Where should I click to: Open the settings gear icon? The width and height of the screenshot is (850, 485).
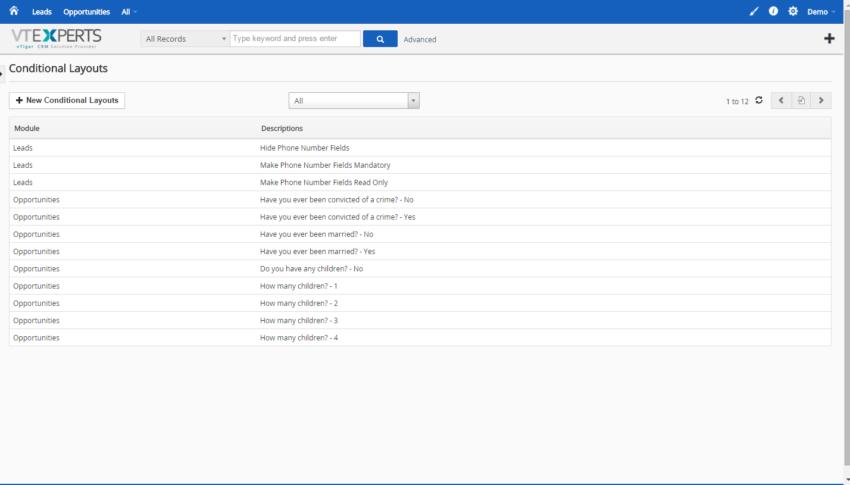coord(793,11)
